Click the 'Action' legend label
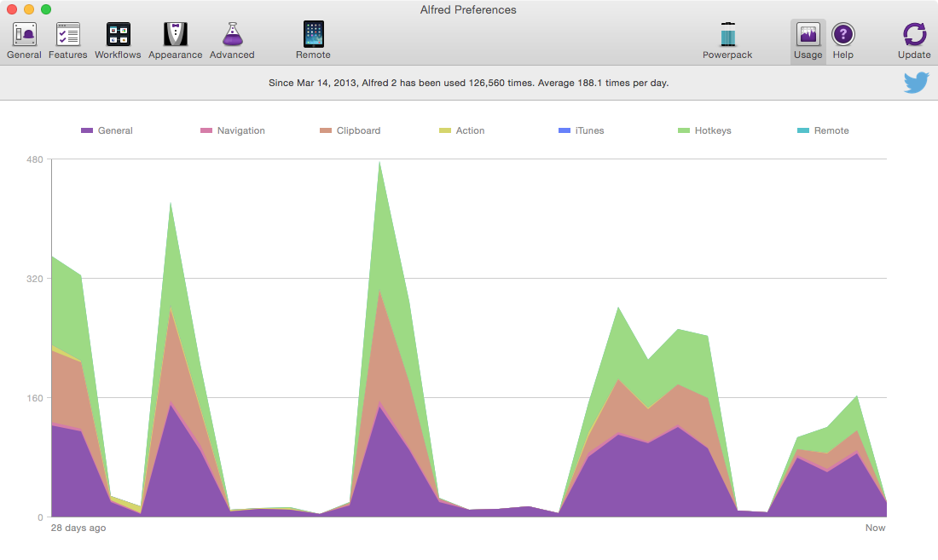This screenshot has width=938, height=560. coord(470,130)
